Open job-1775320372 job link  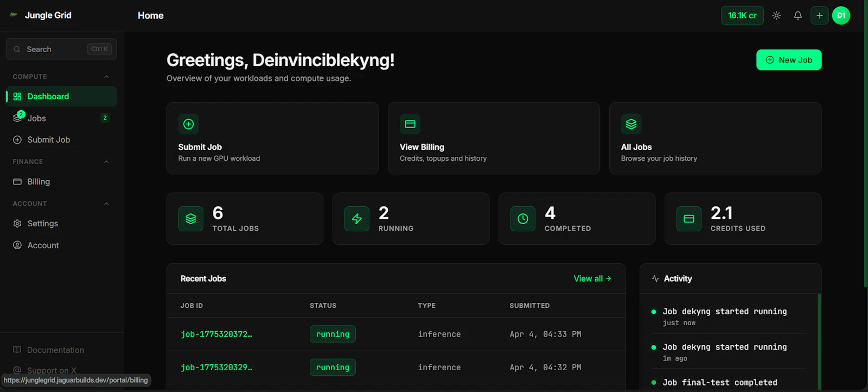[216, 334]
